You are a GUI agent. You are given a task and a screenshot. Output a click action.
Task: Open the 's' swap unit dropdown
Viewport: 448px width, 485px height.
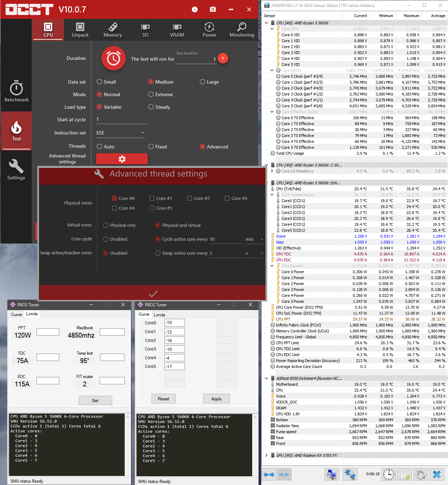click(254, 253)
